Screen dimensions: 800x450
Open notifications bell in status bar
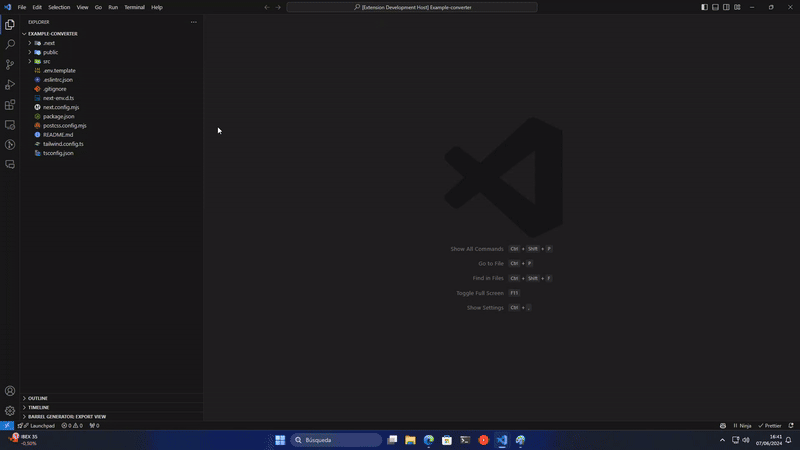[x=791, y=426]
